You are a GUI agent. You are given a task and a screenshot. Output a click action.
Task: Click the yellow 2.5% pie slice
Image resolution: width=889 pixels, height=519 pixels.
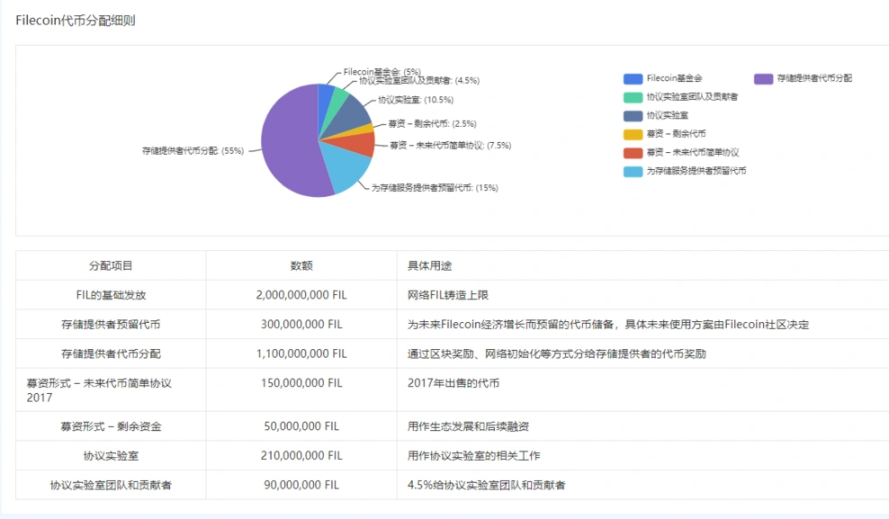click(361, 129)
